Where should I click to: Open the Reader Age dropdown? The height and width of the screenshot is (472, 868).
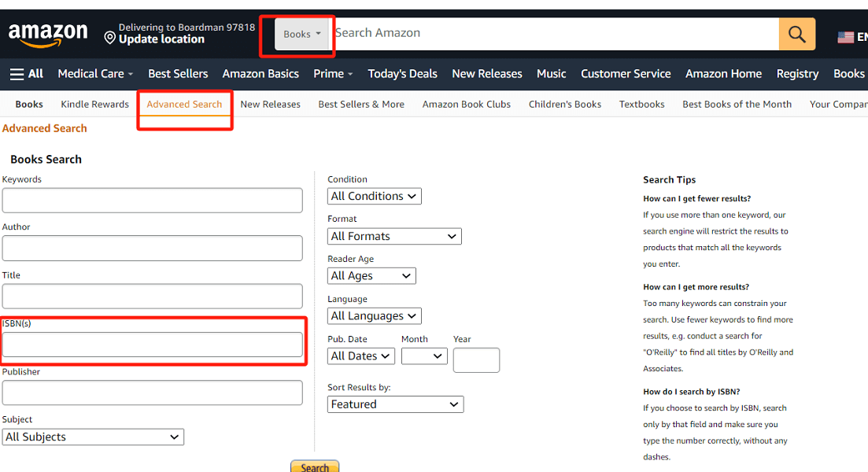coord(371,275)
